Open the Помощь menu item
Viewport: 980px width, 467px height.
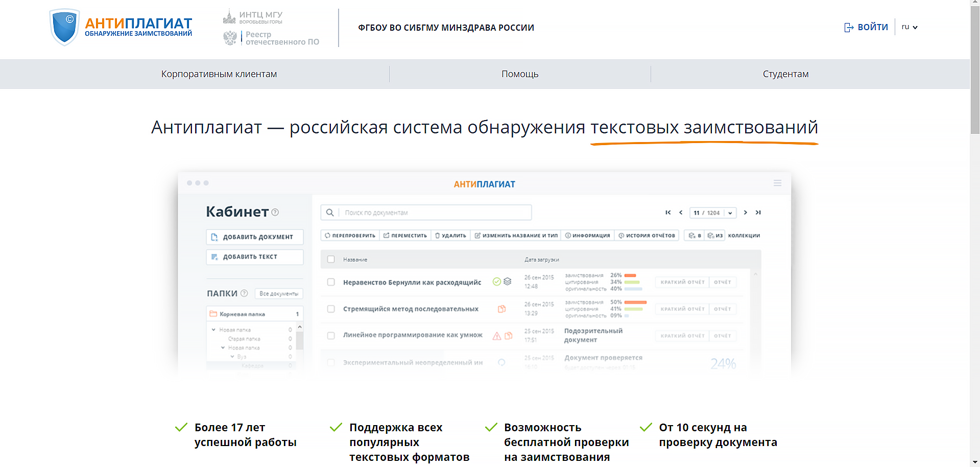520,74
